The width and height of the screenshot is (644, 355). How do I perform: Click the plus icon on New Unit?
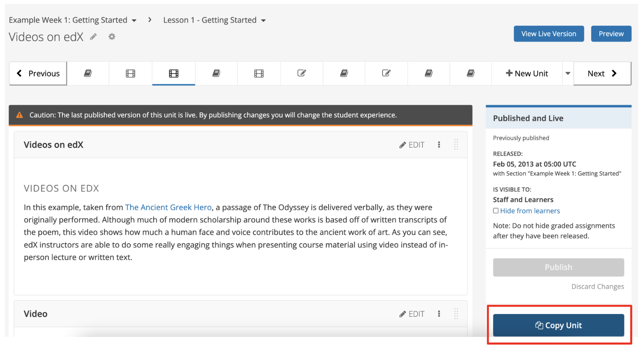click(x=509, y=73)
